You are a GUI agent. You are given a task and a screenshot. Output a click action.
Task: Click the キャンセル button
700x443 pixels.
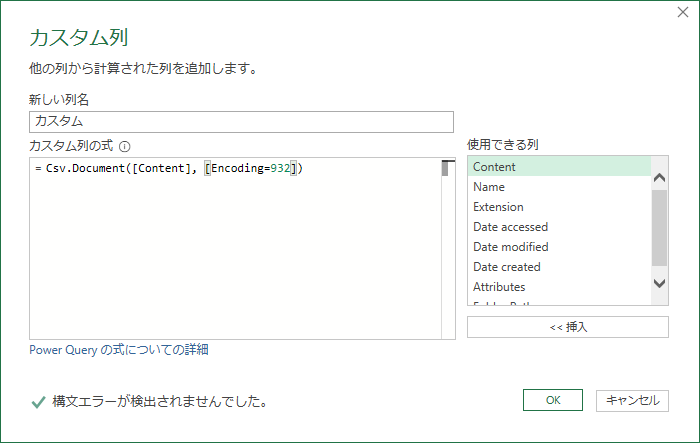[632, 400]
